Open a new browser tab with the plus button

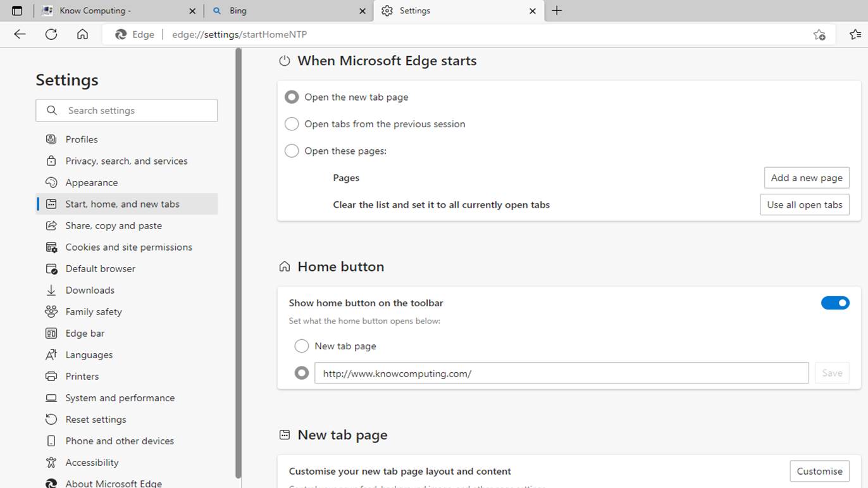pyautogui.click(x=557, y=11)
